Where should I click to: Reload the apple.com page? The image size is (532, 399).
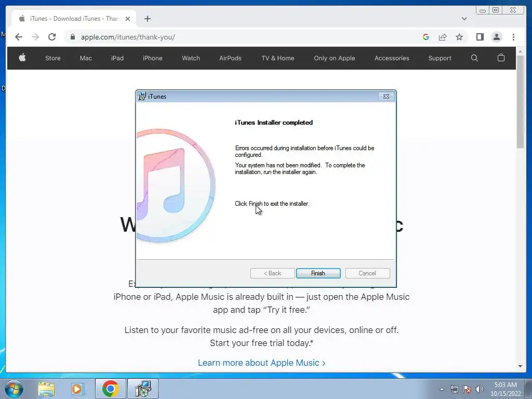[52, 37]
